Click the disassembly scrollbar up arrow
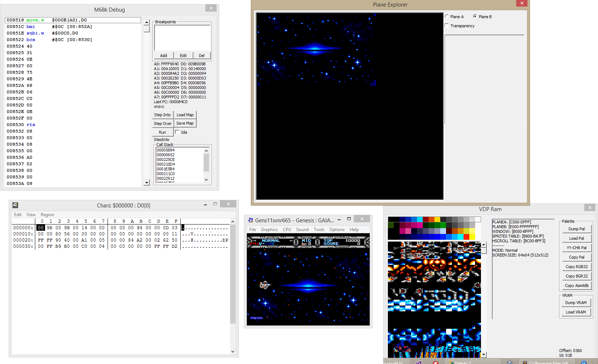This screenshot has height=364, width=598. coord(147,22)
